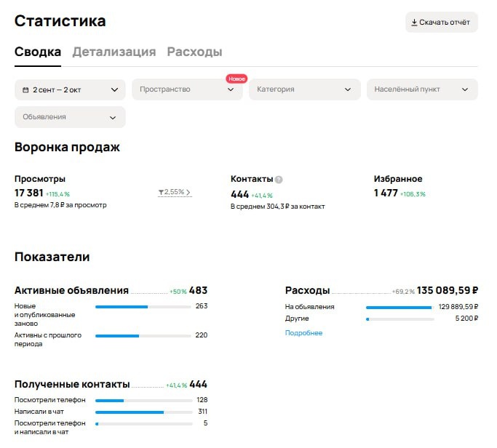Screen dimensions: 497x448
Task: Click the calendar icon in date filter
Action: [25, 90]
